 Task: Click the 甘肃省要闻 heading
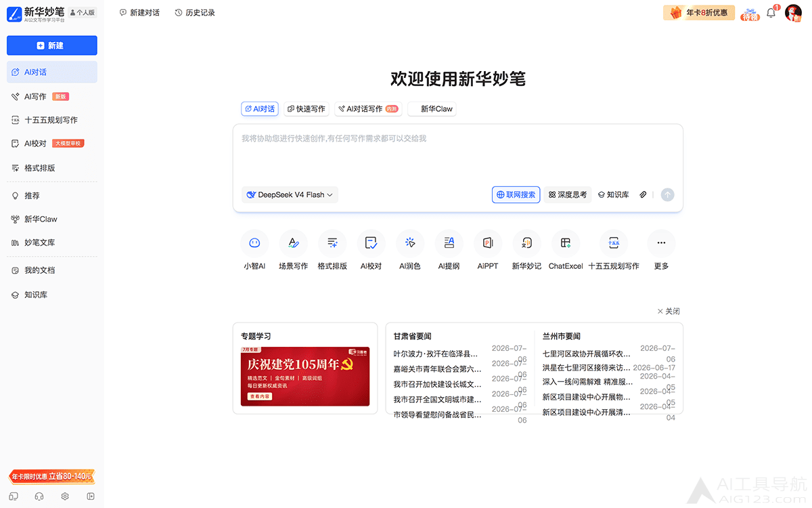[413, 336]
